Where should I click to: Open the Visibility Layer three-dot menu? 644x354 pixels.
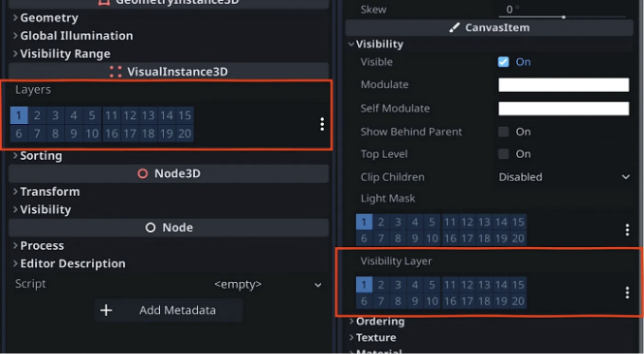coord(627,292)
